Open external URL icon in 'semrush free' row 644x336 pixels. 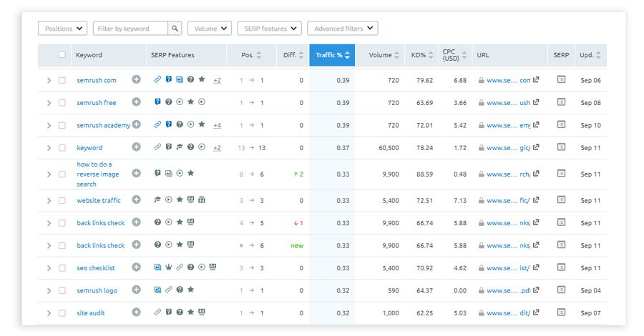point(536,102)
